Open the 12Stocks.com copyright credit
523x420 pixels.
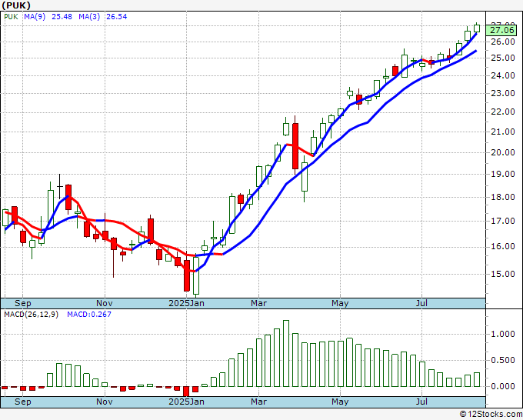tap(491, 415)
